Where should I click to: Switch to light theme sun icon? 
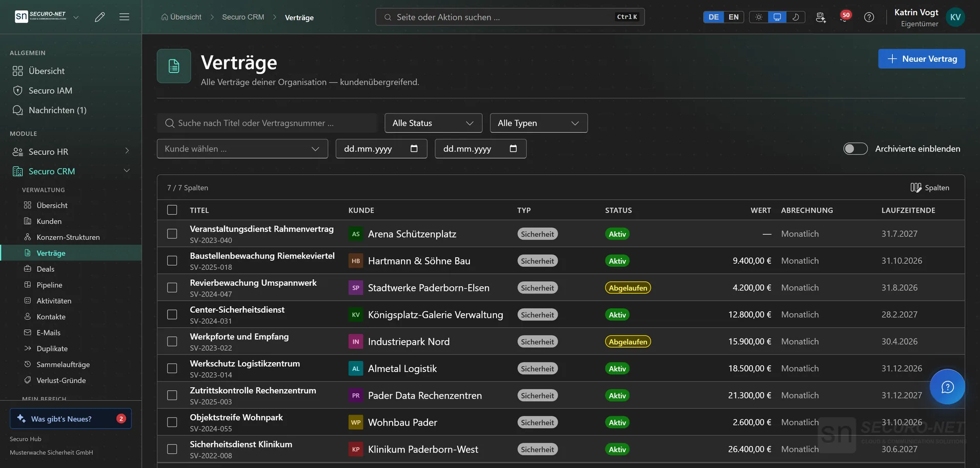(x=759, y=17)
